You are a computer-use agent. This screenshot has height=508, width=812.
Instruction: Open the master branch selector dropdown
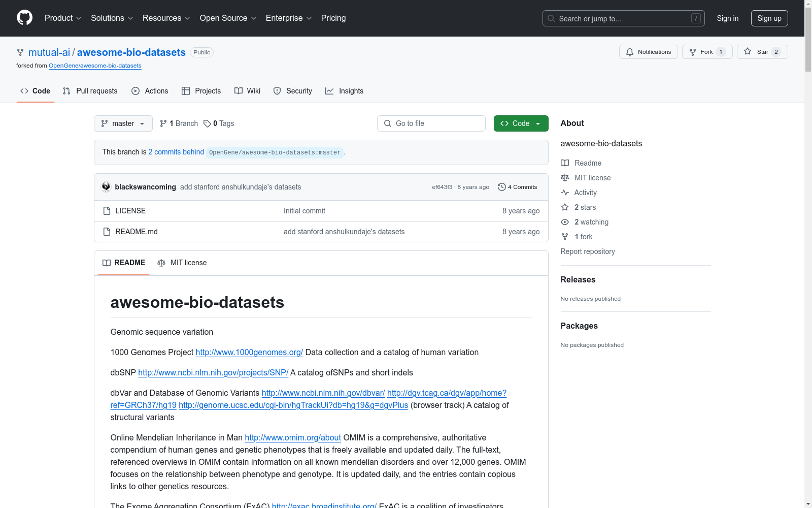[x=123, y=123]
